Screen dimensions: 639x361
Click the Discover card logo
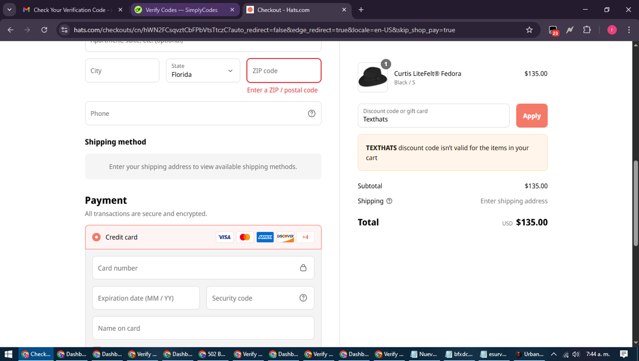[285, 237]
